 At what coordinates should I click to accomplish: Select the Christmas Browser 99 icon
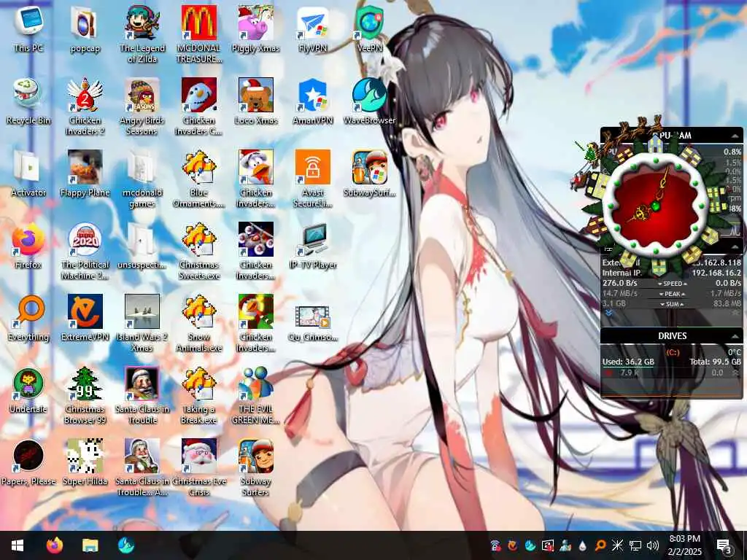tap(85, 396)
